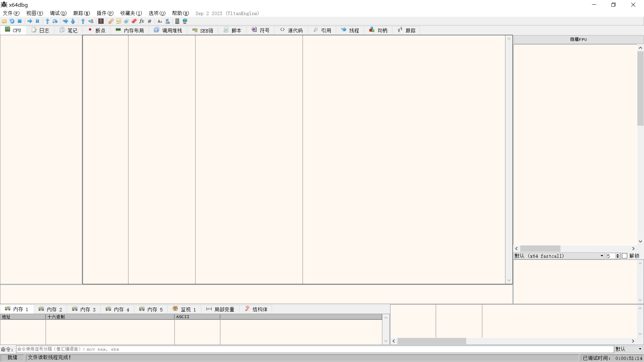The height and width of the screenshot is (362, 644).
Task: Select the 监视 1 watch tab
Action: [x=184, y=309]
